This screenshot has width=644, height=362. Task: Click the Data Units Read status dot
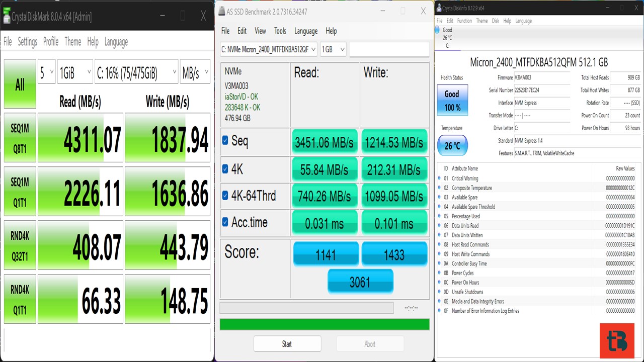[x=440, y=226]
